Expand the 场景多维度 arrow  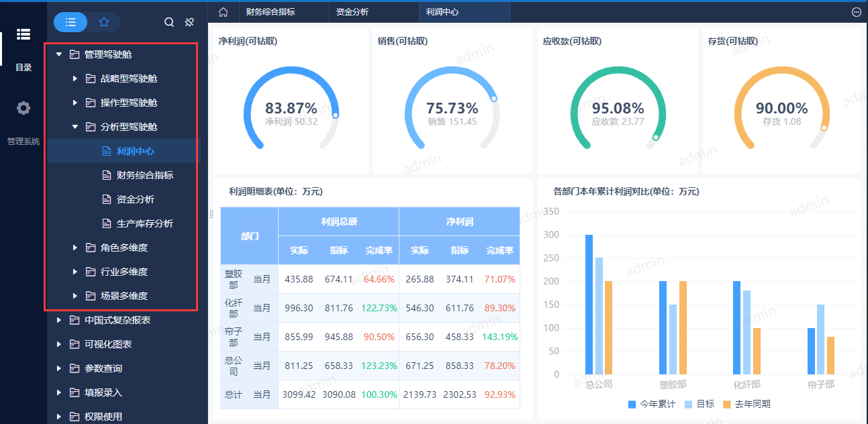(75, 296)
